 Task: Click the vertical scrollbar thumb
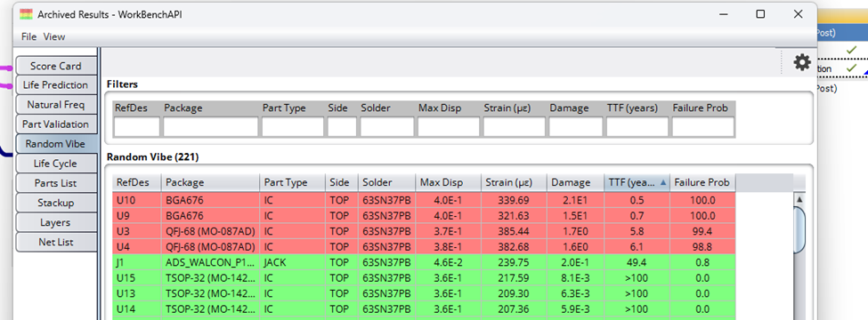point(799,229)
